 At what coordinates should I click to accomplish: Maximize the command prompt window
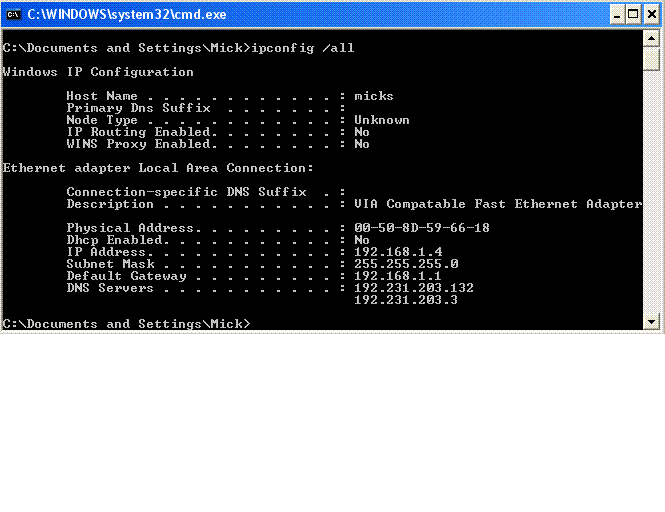pos(632,15)
